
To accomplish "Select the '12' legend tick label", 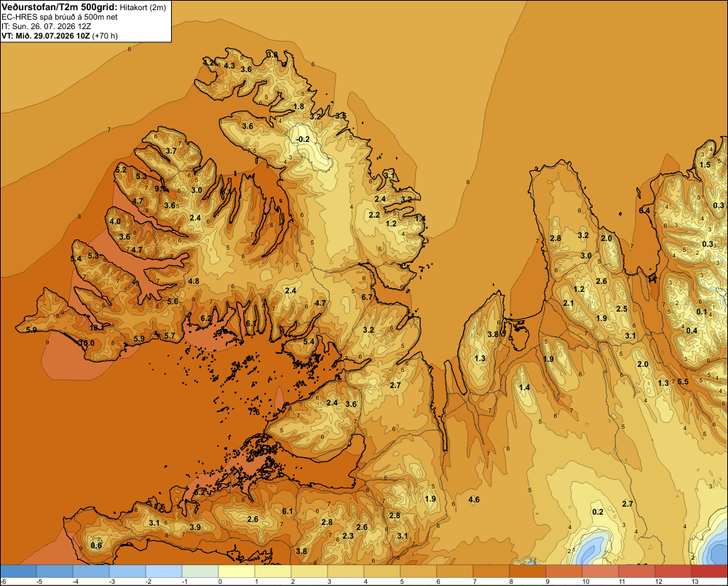I will coord(659,582).
